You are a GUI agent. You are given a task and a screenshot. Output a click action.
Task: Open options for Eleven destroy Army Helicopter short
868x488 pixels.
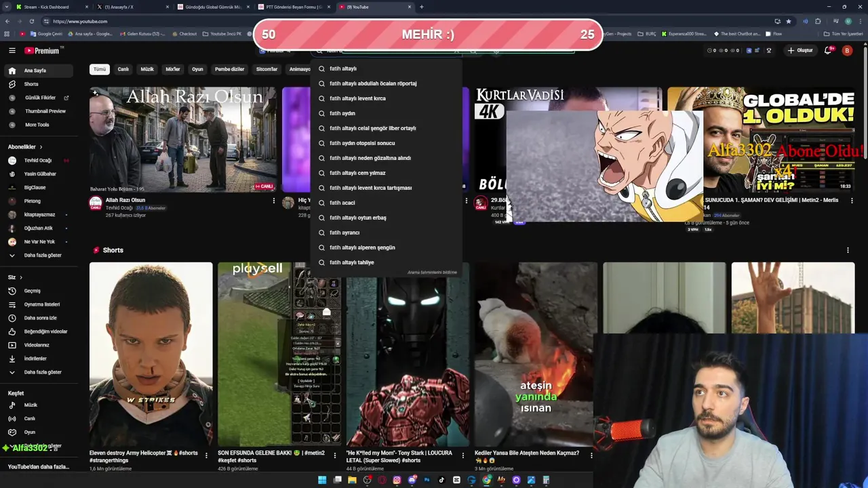(206, 455)
